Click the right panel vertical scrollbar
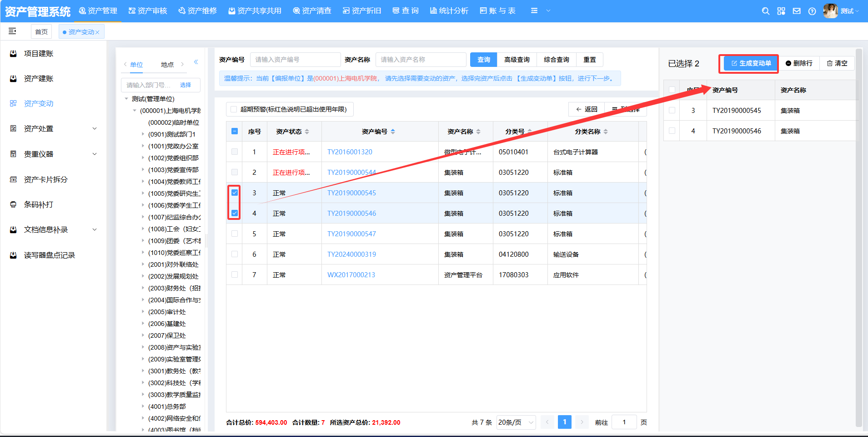Screen dimensions: 868x437 858,228
